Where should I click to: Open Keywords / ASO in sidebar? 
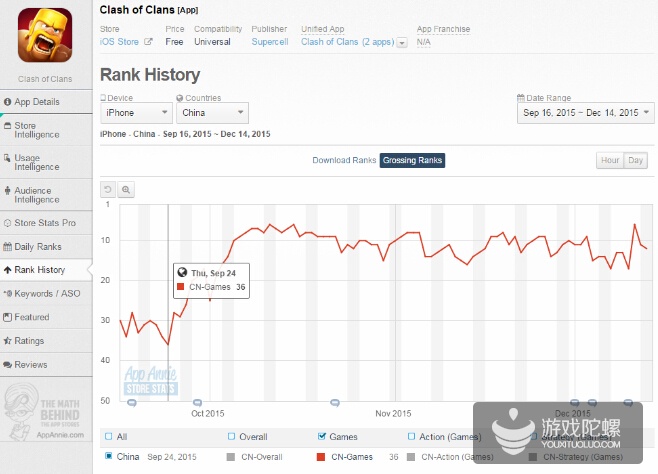click(x=47, y=293)
